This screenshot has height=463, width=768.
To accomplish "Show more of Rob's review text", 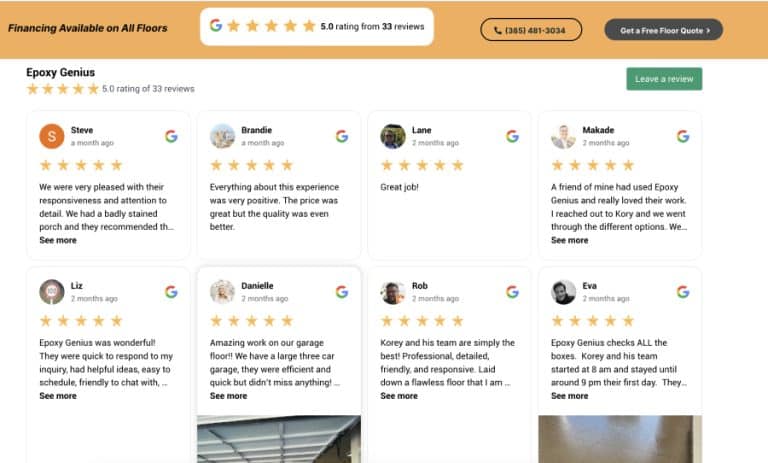I will (x=399, y=396).
